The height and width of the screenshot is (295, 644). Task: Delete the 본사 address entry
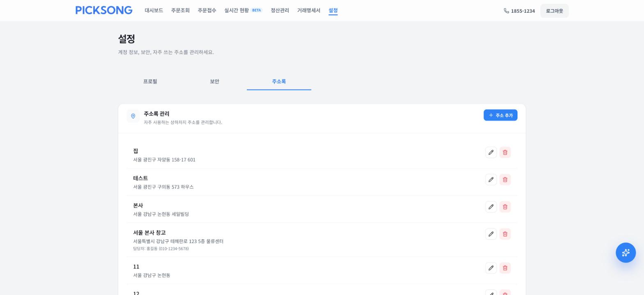pos(505,207)
